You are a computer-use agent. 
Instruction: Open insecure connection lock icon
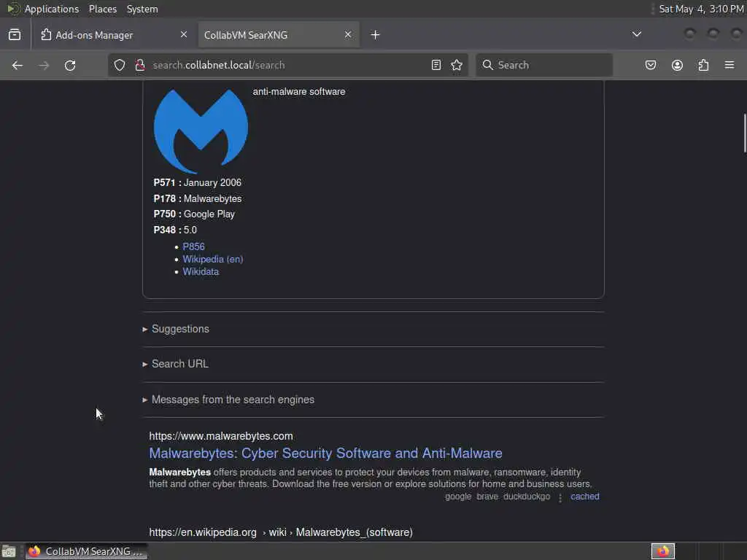coord(139,65)
